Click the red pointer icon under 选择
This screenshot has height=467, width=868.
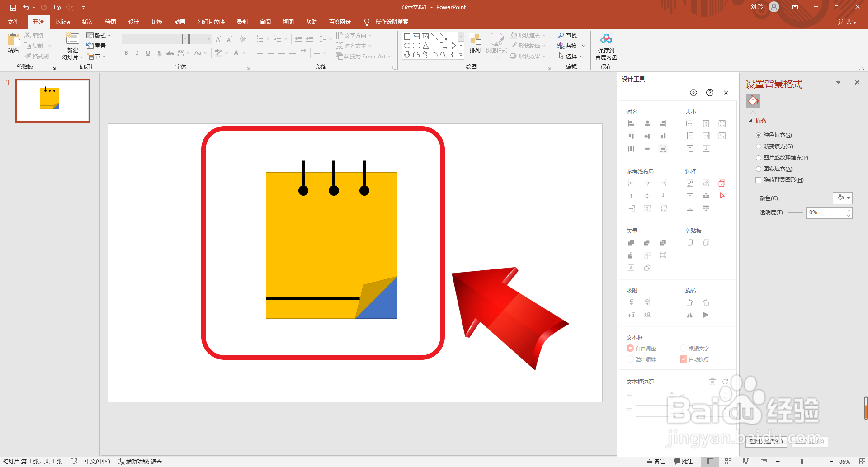(x=722, y=196)
